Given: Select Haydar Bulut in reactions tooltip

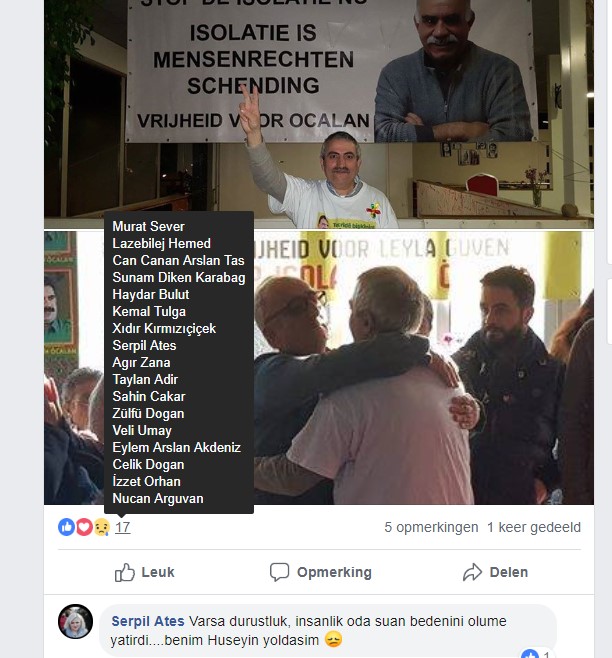Looking at the screenshot, I should click(151, 295).
